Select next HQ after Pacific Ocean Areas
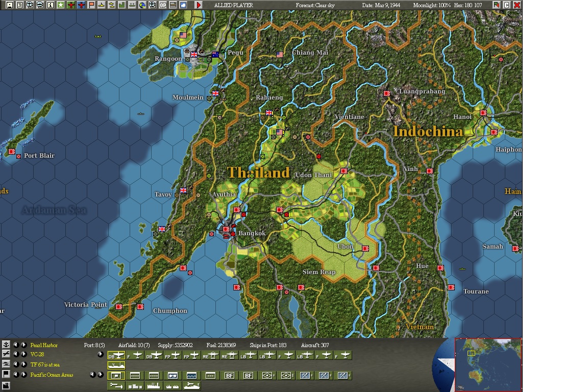The width and height of the screenshot is (588, 392). pyautogui.click(x=23, y=374)
